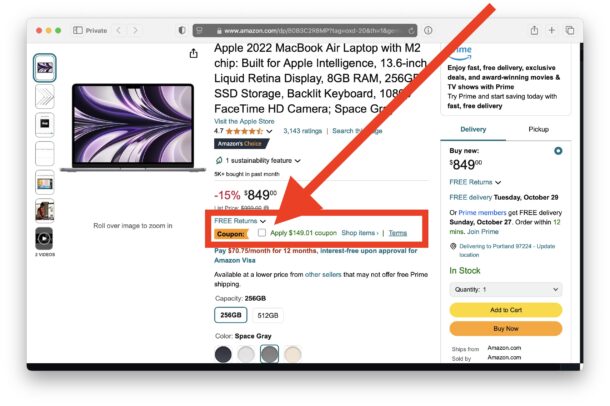Screen dimensions: 610x406
Task: Go back with the browser back arrow
Action: [119, 30]
